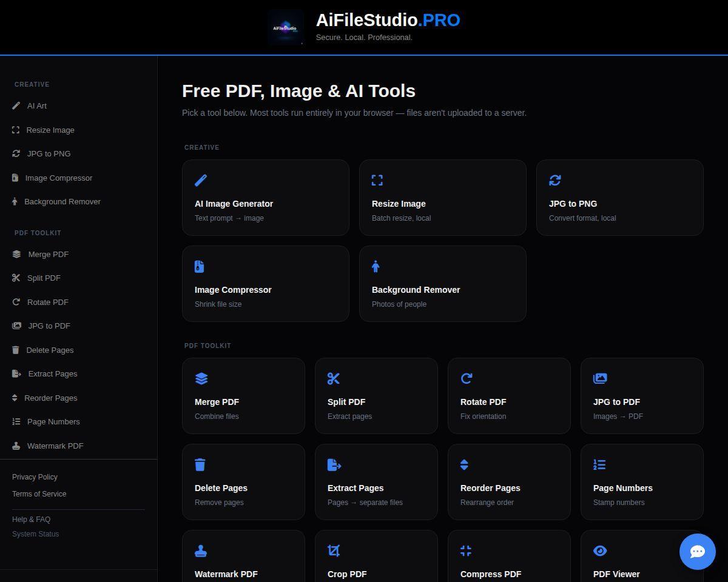
Task: Click the pencil icon on AI Image Generator card
Action: click(201, 180)
